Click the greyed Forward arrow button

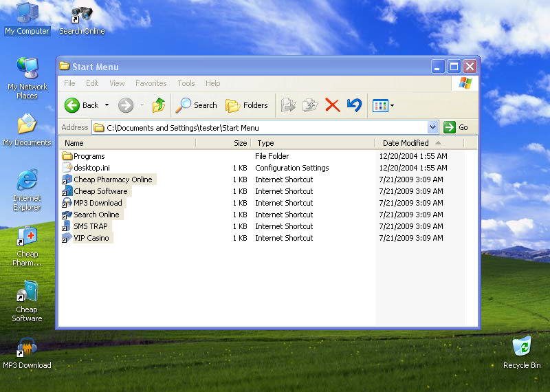pyautogui.click(x=126, y=105)
